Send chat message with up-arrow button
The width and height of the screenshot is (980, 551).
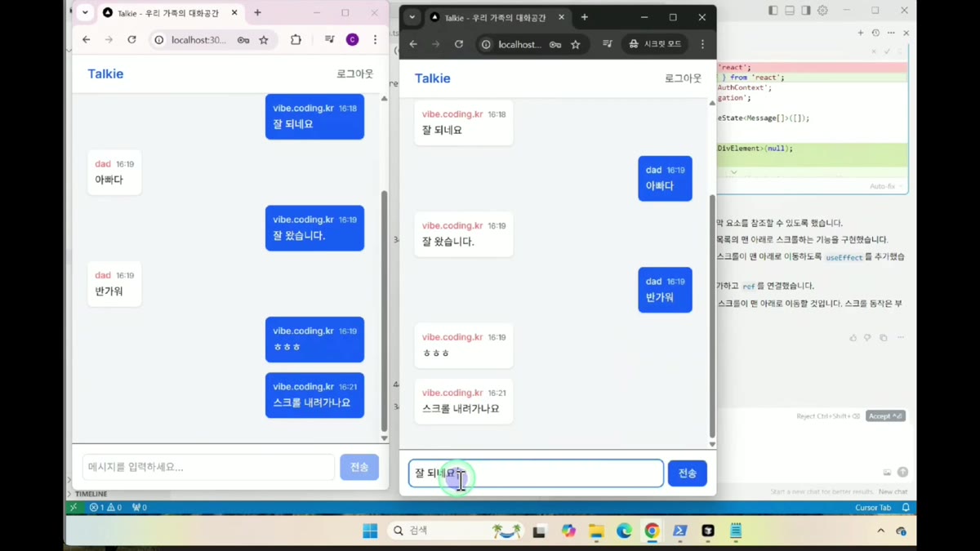[x=902, y=472]
